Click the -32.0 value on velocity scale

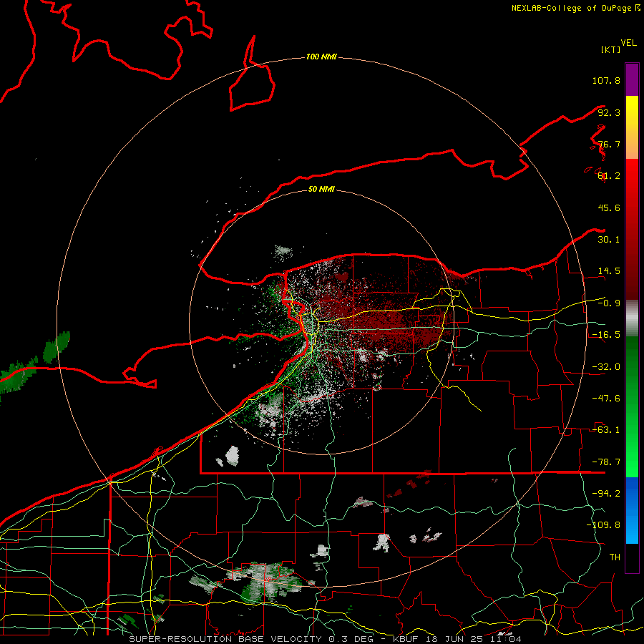pos(606,367)
